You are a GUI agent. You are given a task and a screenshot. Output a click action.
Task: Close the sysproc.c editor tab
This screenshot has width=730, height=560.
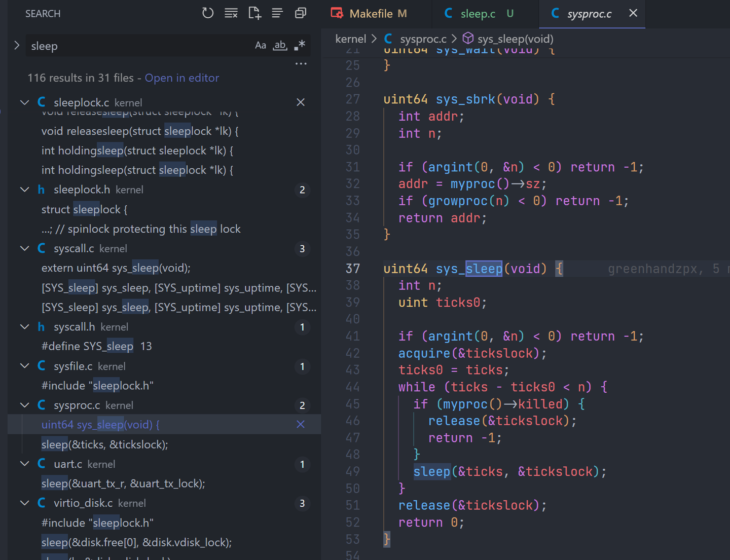click(633, 13)
